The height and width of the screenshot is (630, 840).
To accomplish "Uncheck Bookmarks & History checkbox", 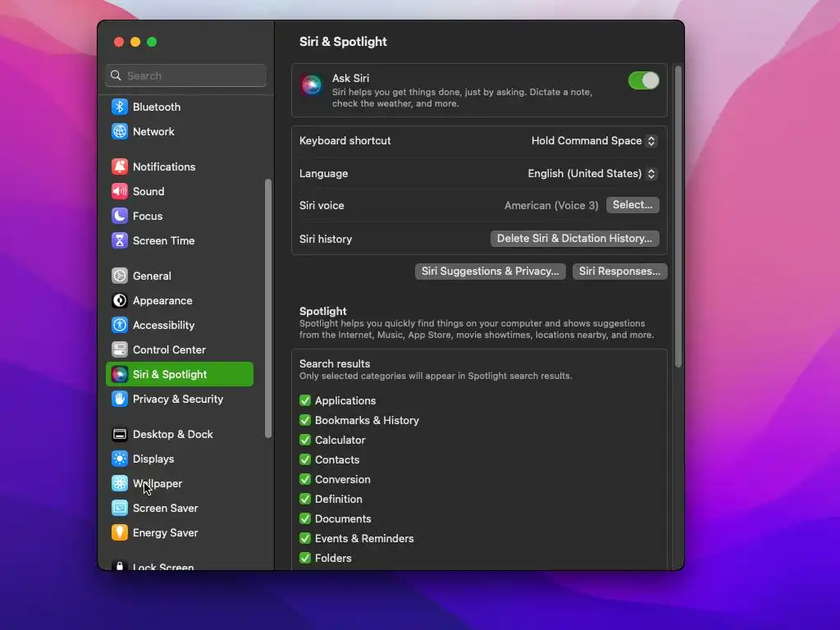I will point(305,421).
